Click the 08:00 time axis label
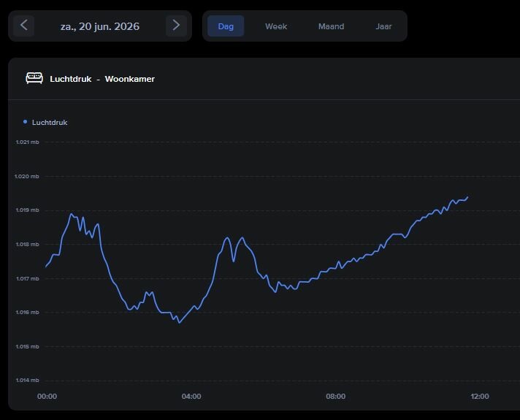The width and height of the screenshot is (520, 420). point(336,396)
